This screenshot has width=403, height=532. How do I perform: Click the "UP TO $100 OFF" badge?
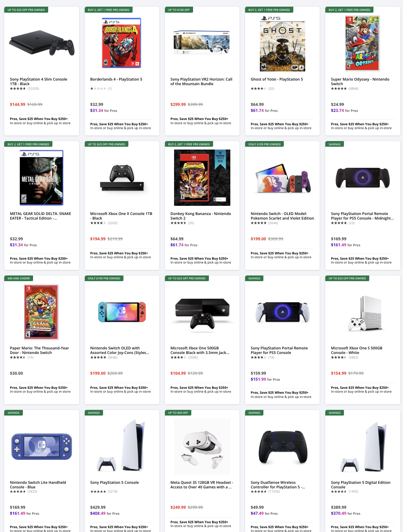pyautogui.click(x=179, y=10)
